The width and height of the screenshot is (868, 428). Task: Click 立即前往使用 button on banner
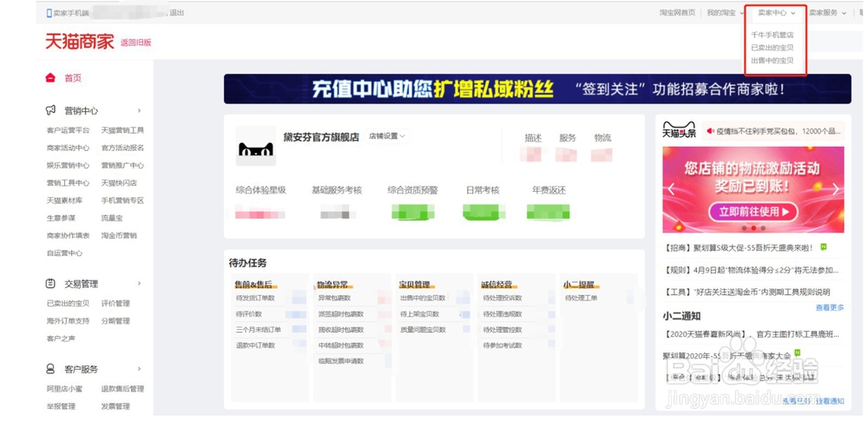[753, 212]
